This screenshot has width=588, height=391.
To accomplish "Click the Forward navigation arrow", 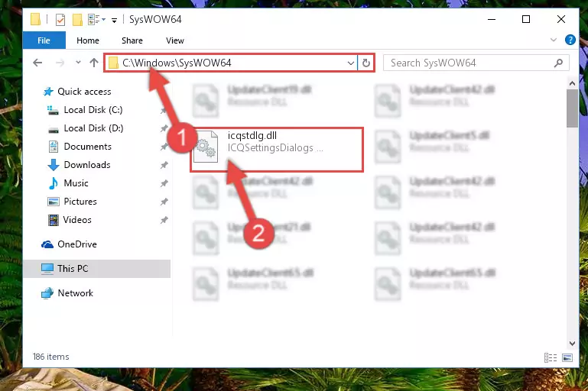I will coord(60,63).
